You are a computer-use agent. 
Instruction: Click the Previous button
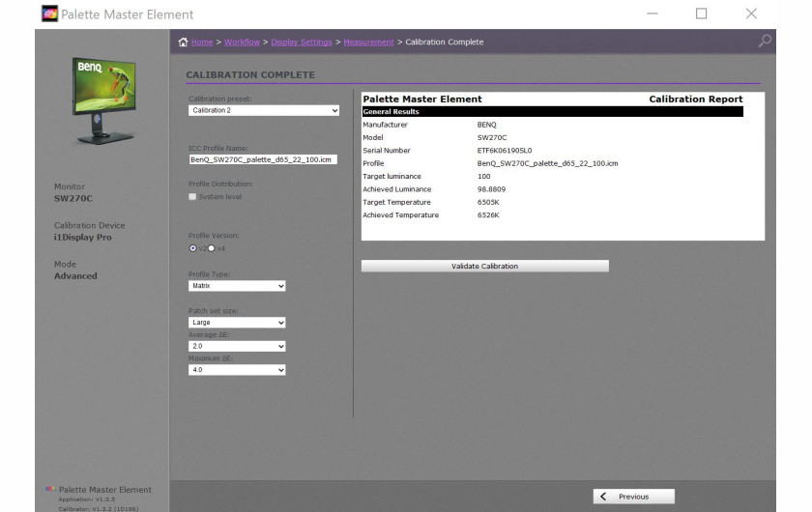(x=634, y=497)
